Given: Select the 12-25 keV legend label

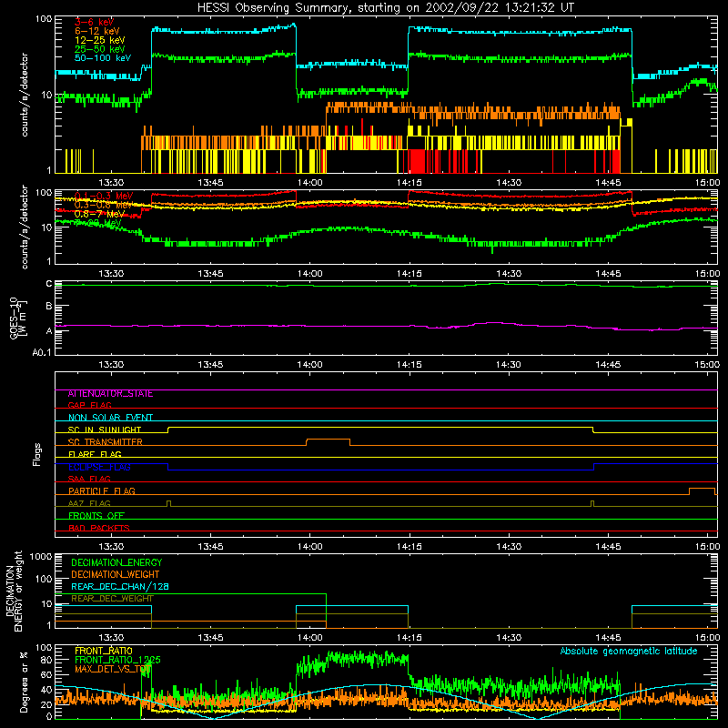Looking at the screenshot, I should 99,40.
